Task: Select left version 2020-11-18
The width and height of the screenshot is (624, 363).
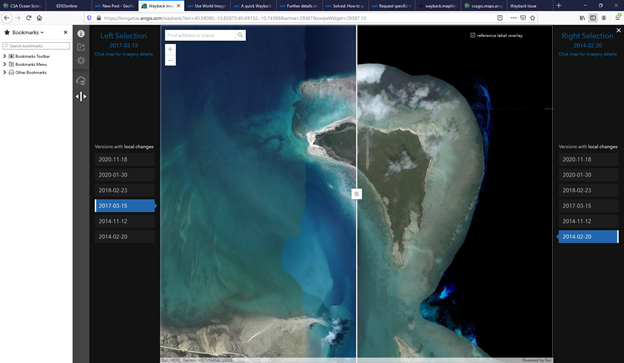Action: pos(125,159)
